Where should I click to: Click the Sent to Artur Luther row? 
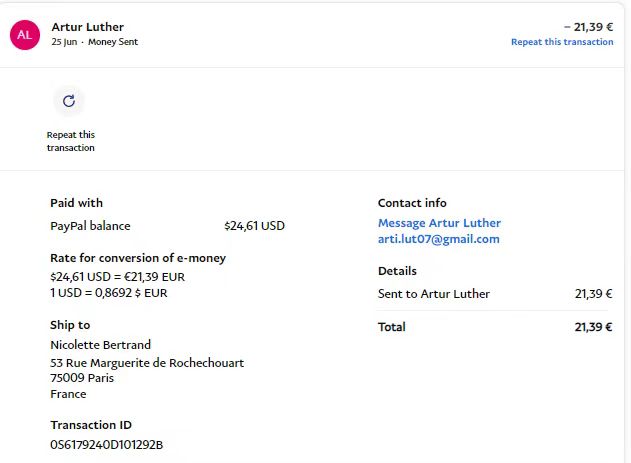click(434, 294)
